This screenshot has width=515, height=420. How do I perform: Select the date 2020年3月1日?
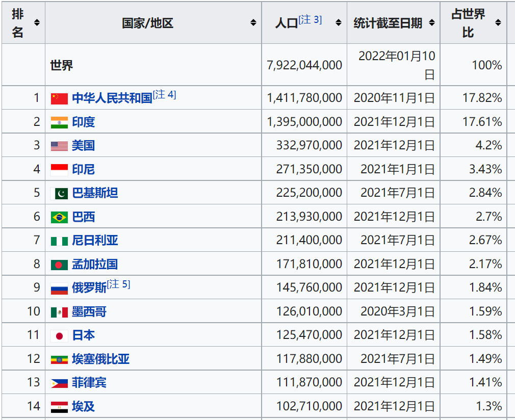(398, 311)
